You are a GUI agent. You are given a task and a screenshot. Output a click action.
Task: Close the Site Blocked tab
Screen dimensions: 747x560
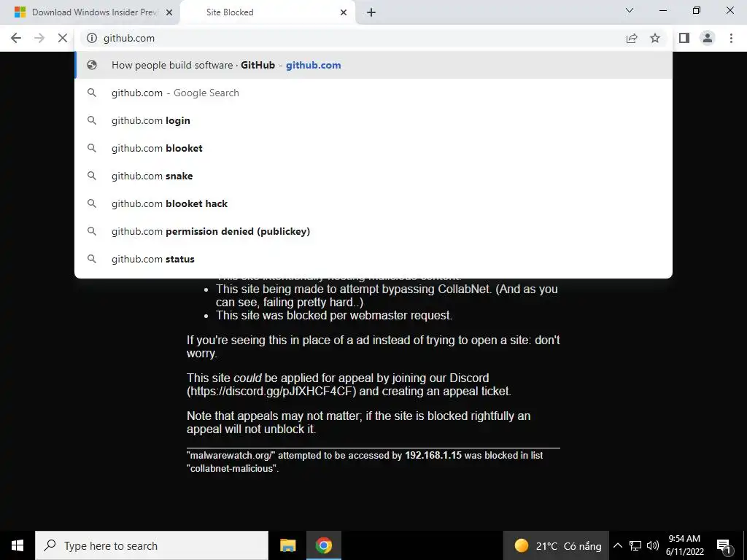[x=344, y=12]
